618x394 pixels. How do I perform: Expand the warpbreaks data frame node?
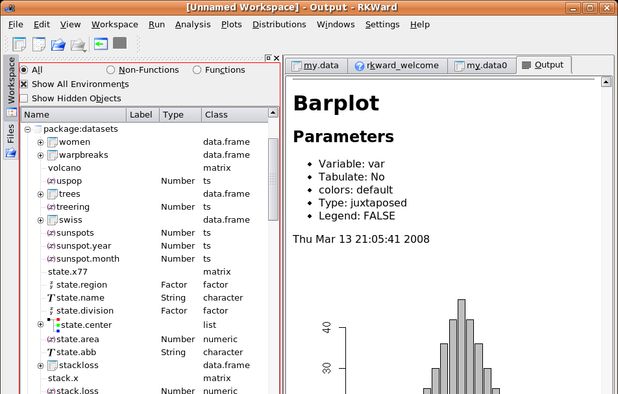40,155
